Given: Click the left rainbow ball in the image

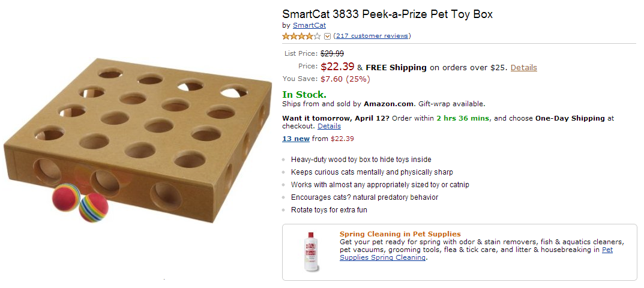Looking at the screenshot, I should click(66, 197).
